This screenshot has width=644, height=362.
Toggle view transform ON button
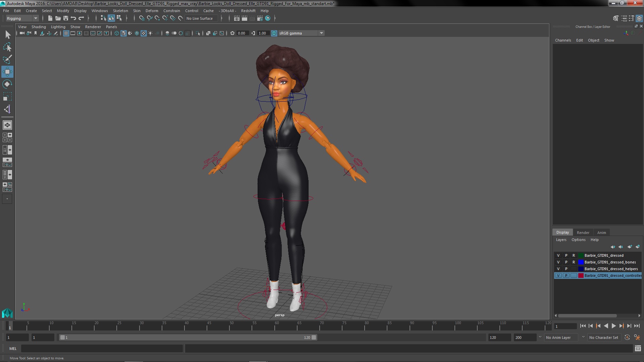[274, 33]
